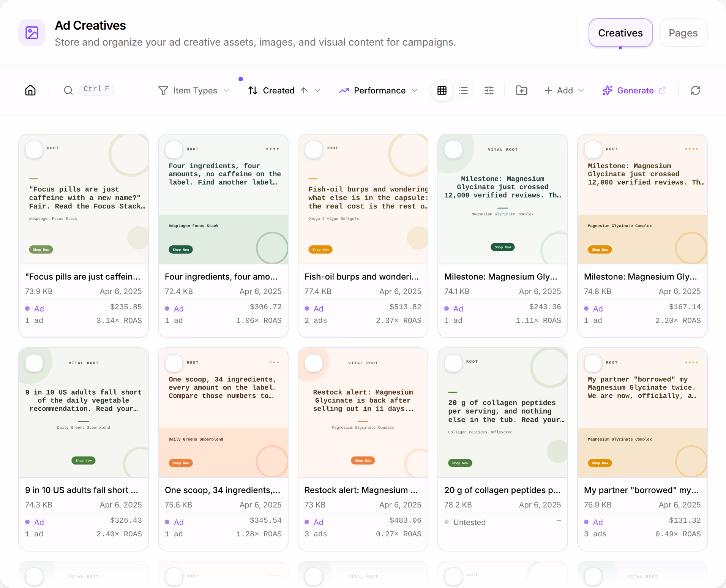Switch to list view
726x588 pixels.
pyautogui.click(x=463, y=90)
